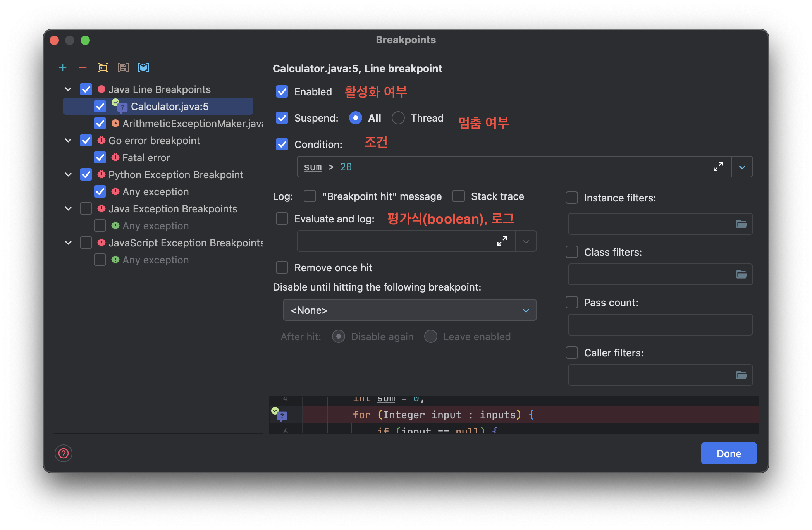Check the Stack trace log option
812x530 pixels.
click(459, 196)
